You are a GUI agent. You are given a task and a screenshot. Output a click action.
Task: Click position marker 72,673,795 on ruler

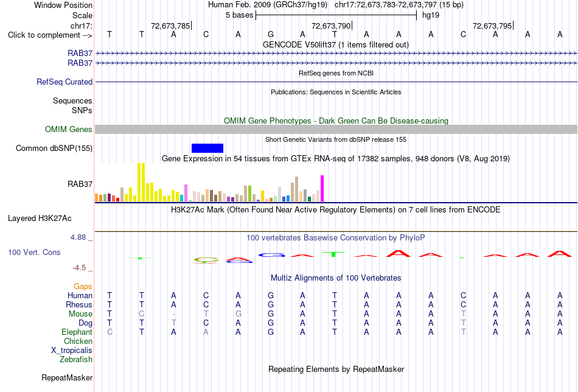492,26
